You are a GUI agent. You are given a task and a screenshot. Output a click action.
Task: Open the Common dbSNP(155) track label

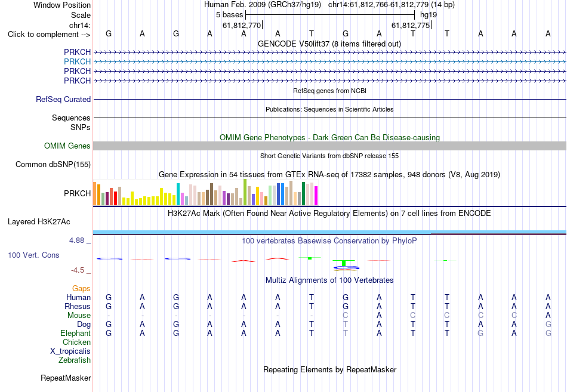pos(53,164)
